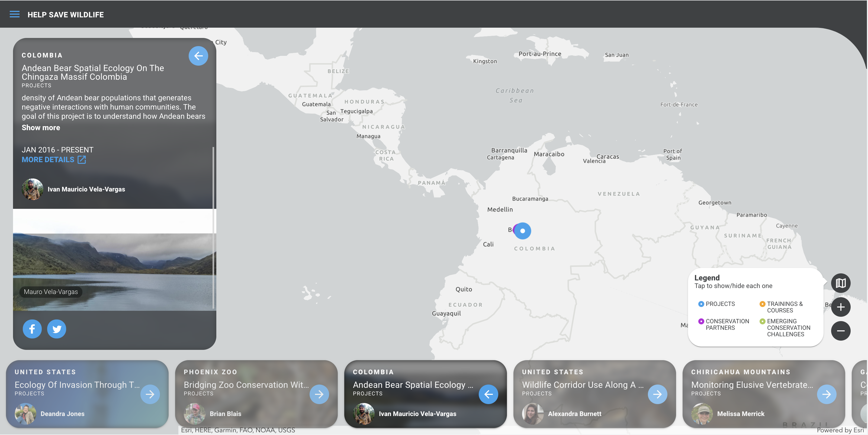868x435 pixels.
Task: Select the Ecology Of Invasion project title
Action: [77, 385]
